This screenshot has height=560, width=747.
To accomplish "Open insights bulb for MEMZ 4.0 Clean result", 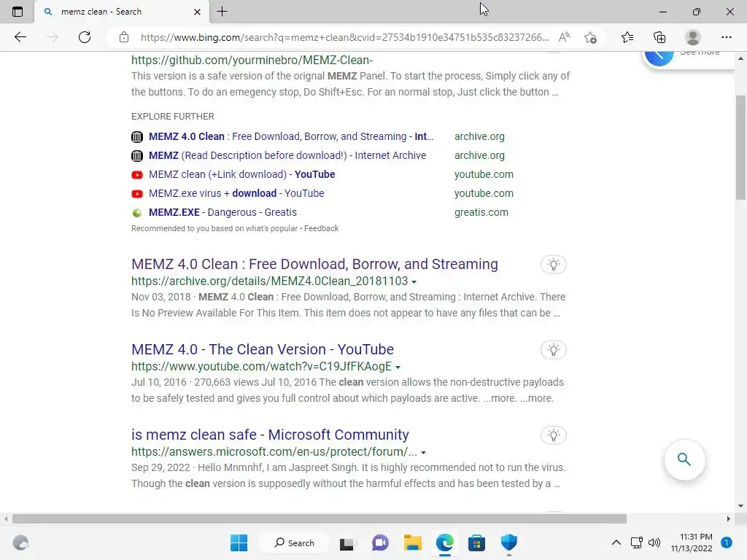I will coord(553,265).
